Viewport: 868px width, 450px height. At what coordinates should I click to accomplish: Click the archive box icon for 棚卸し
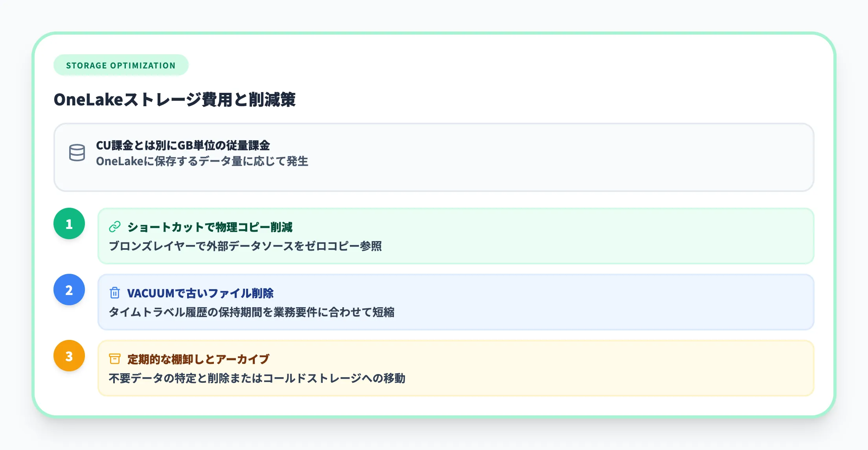114,359
